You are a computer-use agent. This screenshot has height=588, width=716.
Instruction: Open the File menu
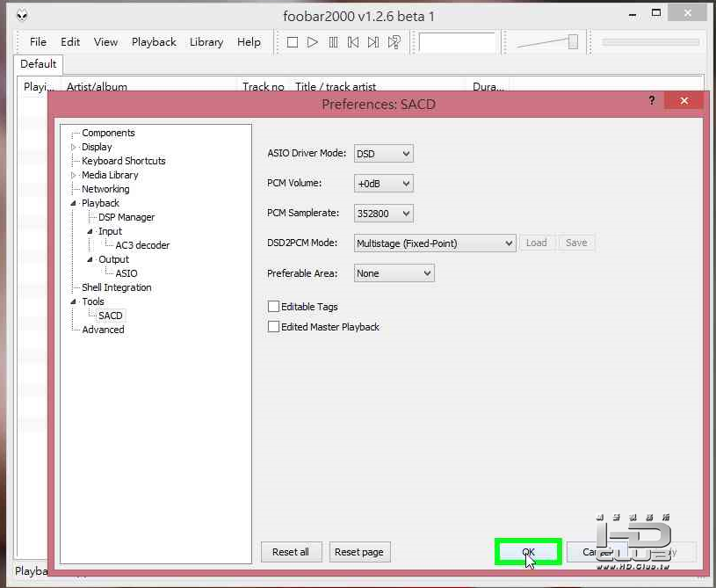[x=38, y=42]
